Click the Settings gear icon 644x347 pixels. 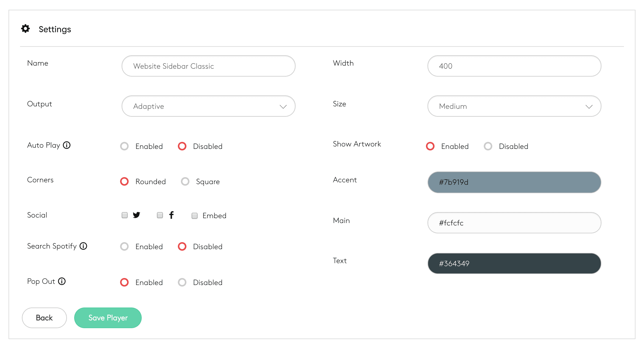click(x=26, y=29)
